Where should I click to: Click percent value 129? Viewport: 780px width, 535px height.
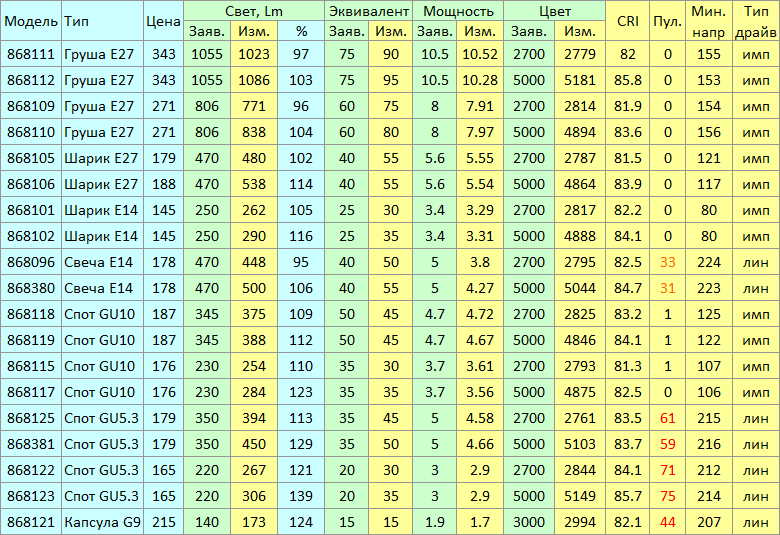[x=301, y=444]
